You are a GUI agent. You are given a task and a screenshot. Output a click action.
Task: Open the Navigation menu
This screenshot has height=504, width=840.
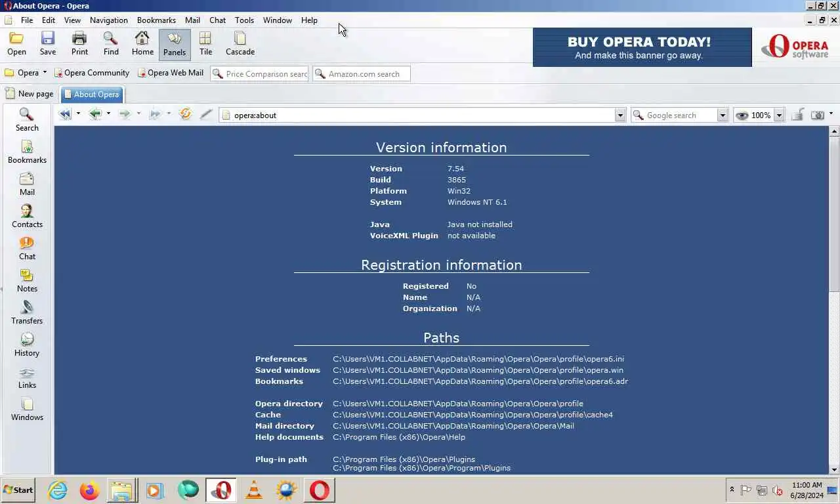pyautogui.click(x=109, y=20)
